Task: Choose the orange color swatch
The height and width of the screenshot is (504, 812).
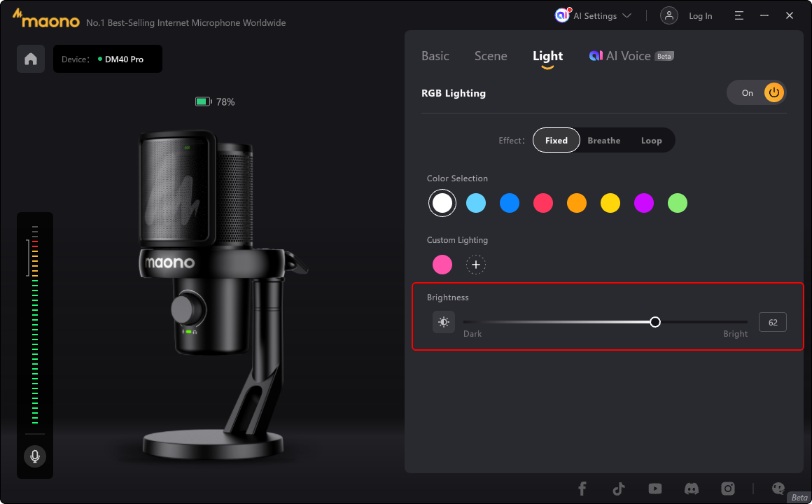Action: 577,203
